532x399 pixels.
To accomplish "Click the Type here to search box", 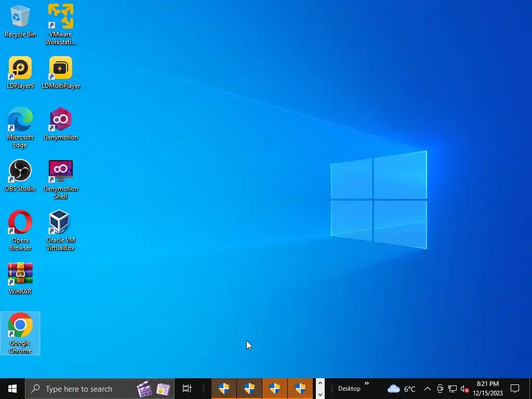I will (100, 389).
